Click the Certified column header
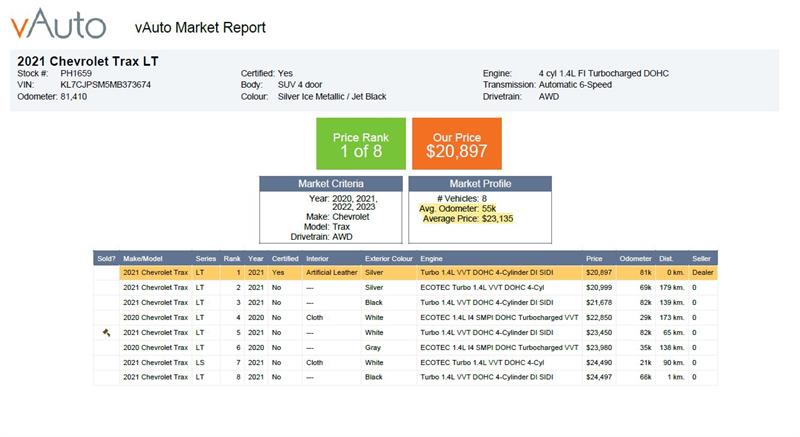Image resolution: width=800 pixels, height=437 pixels. tap(285, 259)
